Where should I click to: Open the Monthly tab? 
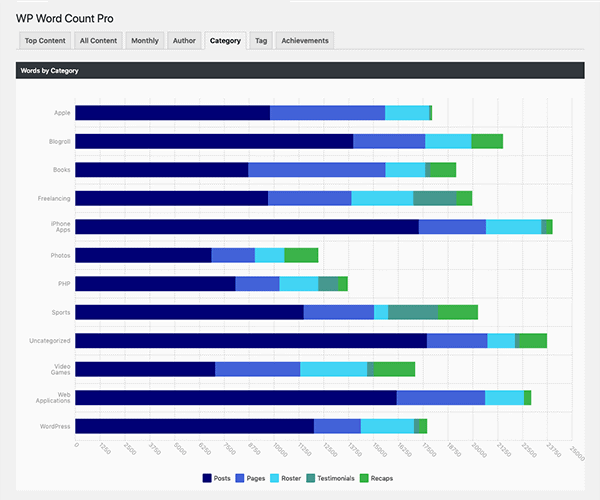pyautogui.click(x=145, y=41)
